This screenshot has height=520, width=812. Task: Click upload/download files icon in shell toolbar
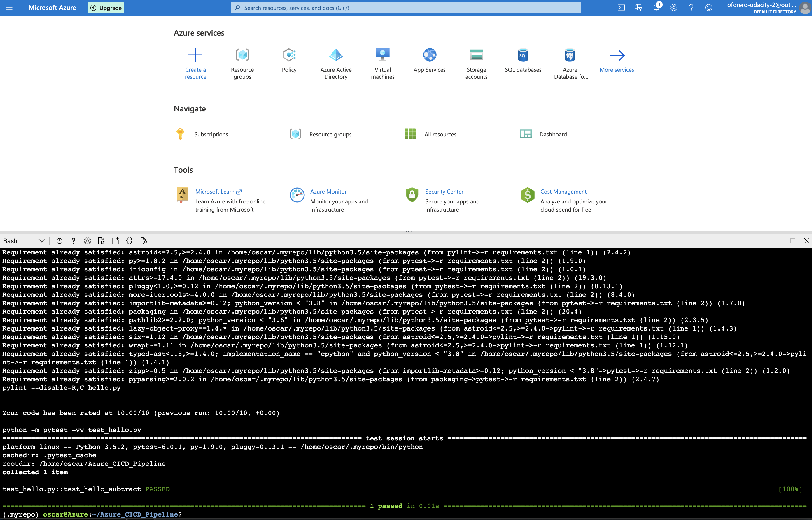tap(101, 241)
